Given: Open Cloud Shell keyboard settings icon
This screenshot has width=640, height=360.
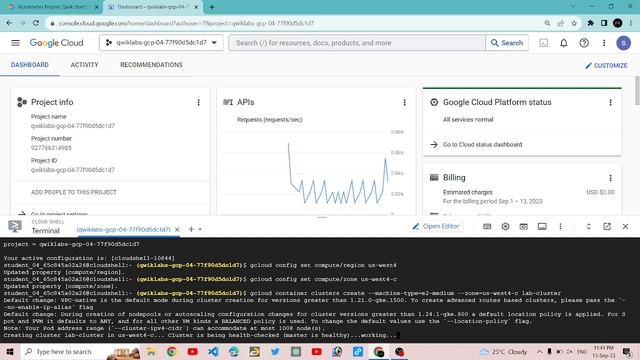Looking at the screenshot, I should click(487, 227).
